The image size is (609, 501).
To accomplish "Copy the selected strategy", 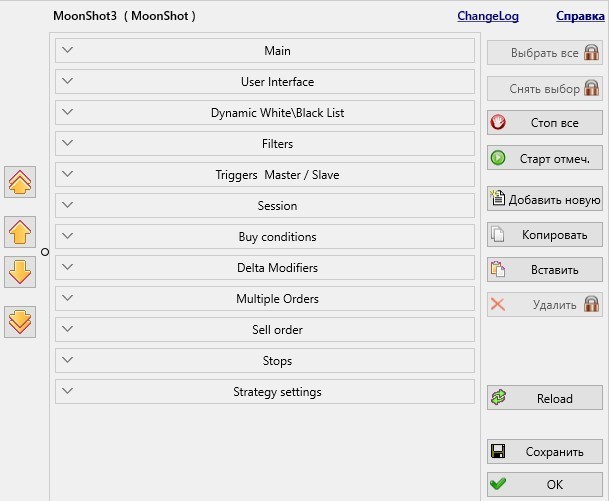I will 545,235.
